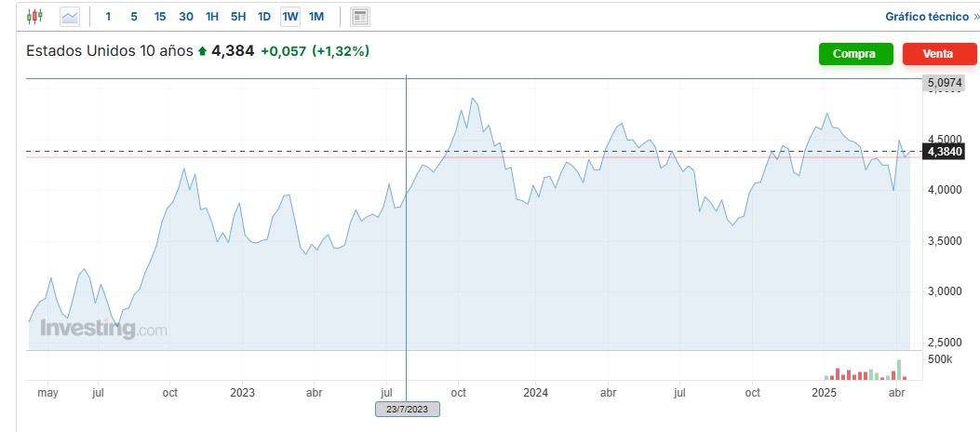
Task: Open the Gráfico técnico link
Action: point(931,17)
